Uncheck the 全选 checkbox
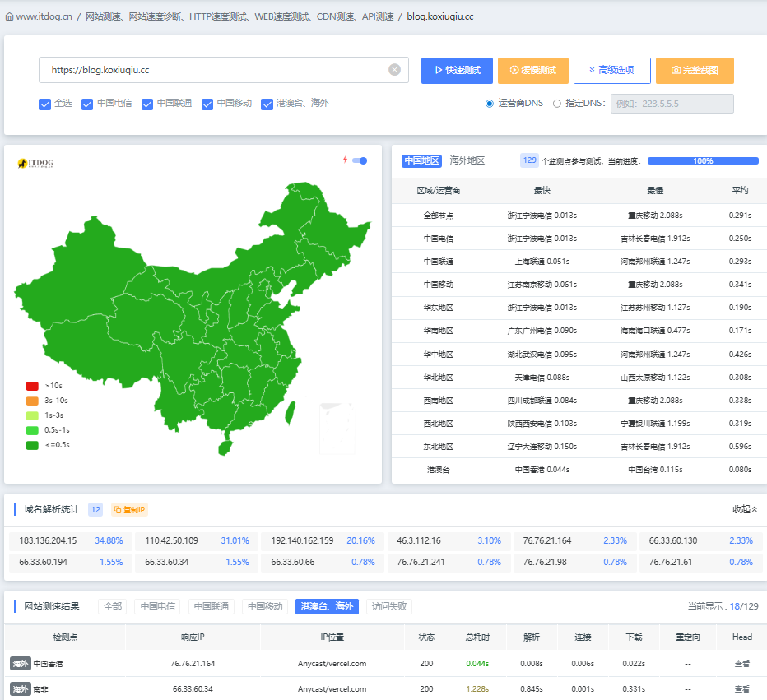767x700 pixels. pyautogui.click(x=45, y=104)
